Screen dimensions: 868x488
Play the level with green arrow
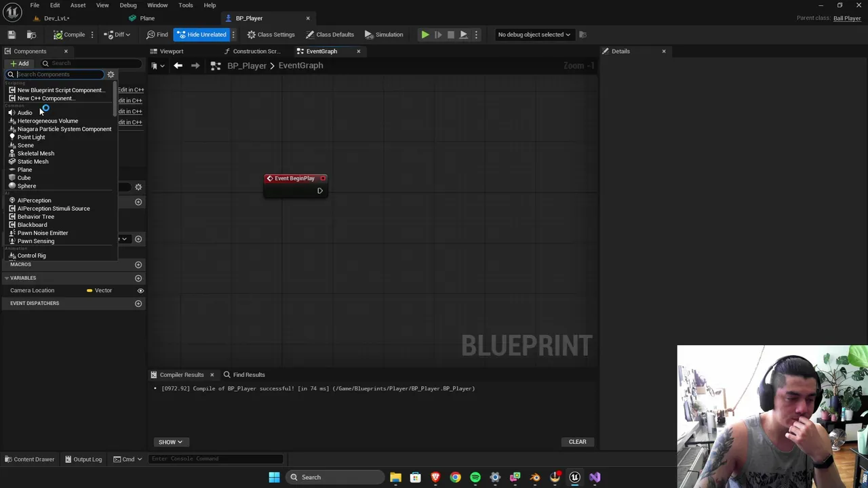425,35
